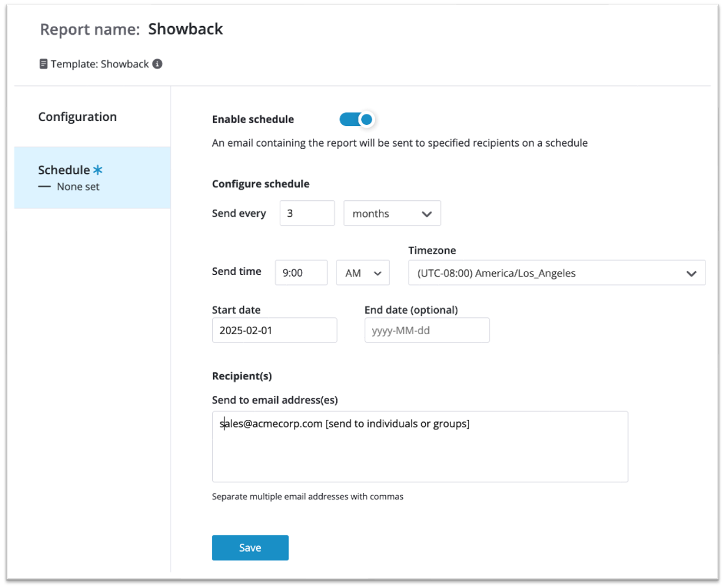Click the dash icon beside None set
This screenshot has width=725, height=588.
44,187
